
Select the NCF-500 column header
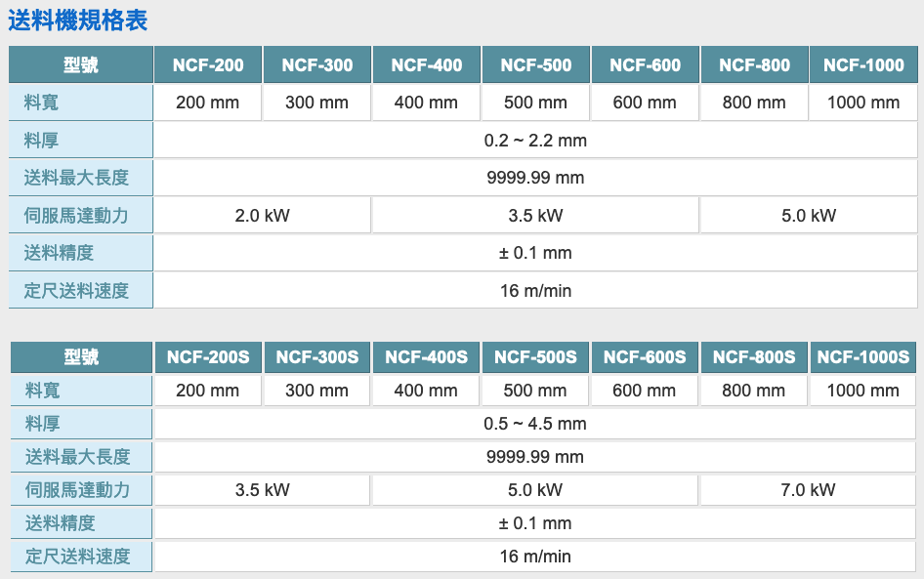(536, 65)
